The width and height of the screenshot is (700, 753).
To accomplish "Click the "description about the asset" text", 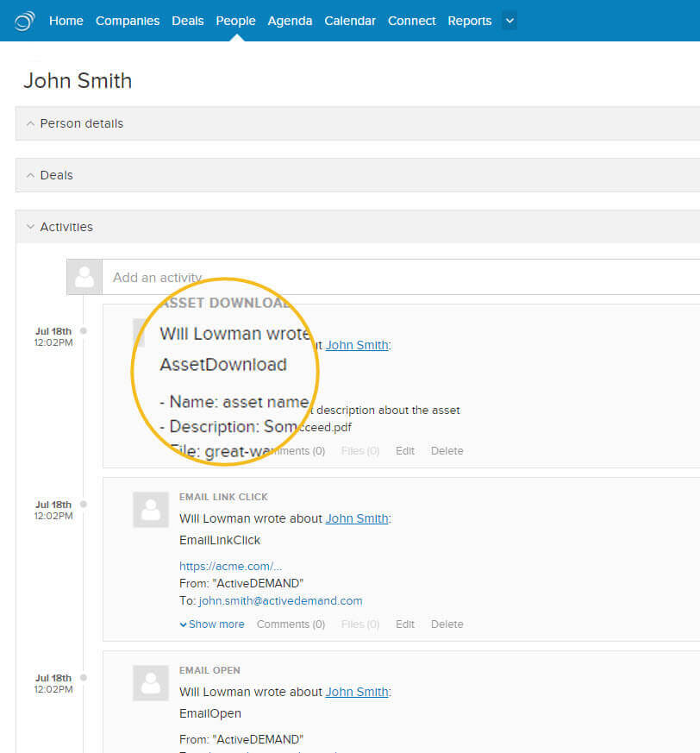I will click(388, 410).
